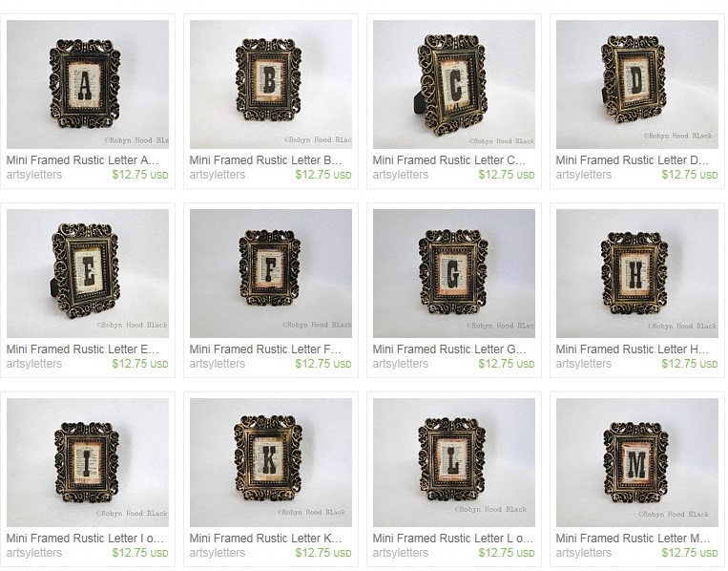Follow the 'Mini Framed Rustic Letter F...' title link
The width and height of the screenshot is (728, 571).
tap(265, 349)
